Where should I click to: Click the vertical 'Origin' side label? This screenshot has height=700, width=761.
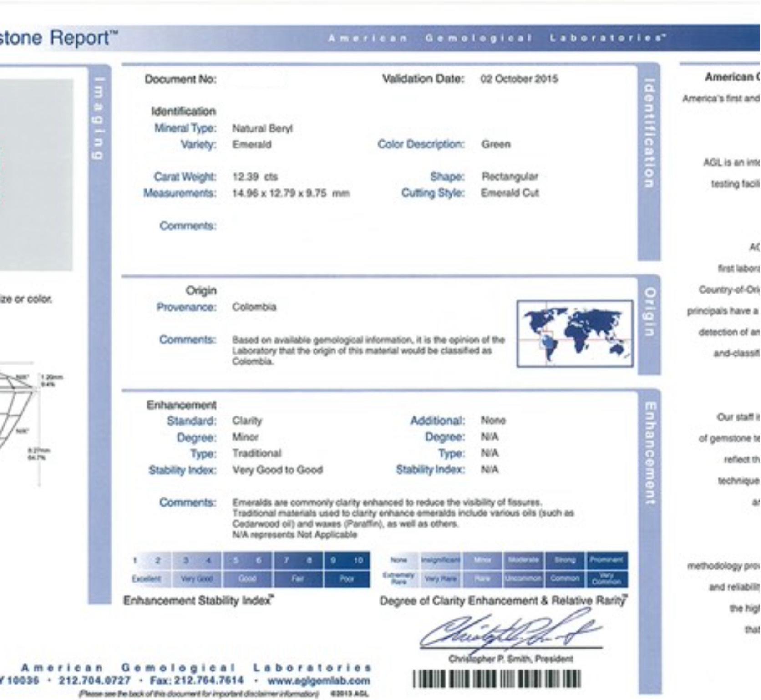[x=649, y=311]
